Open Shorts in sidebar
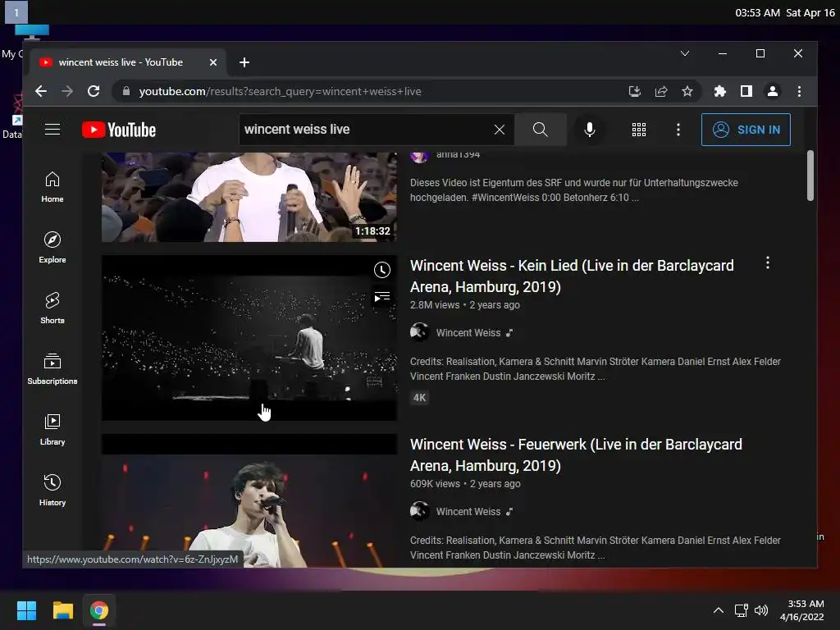The width and height of the screenshot is (840, 630). click(x=52, y=308)
